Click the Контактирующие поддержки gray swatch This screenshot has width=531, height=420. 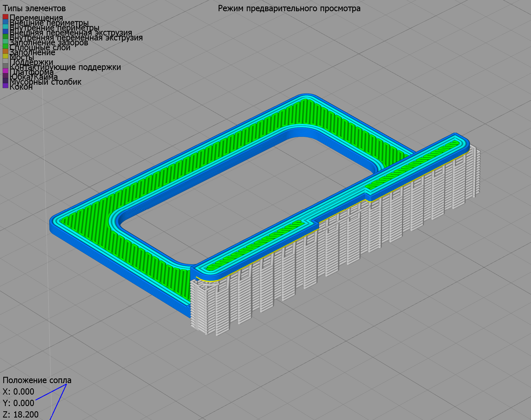point(5,66)
